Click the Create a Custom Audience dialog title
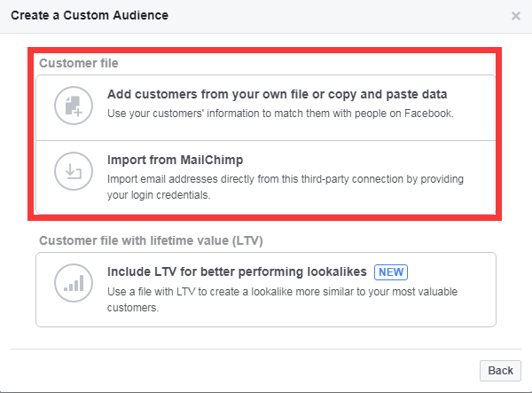The height and width of the screenshot is (393, 532). point(90,15)
